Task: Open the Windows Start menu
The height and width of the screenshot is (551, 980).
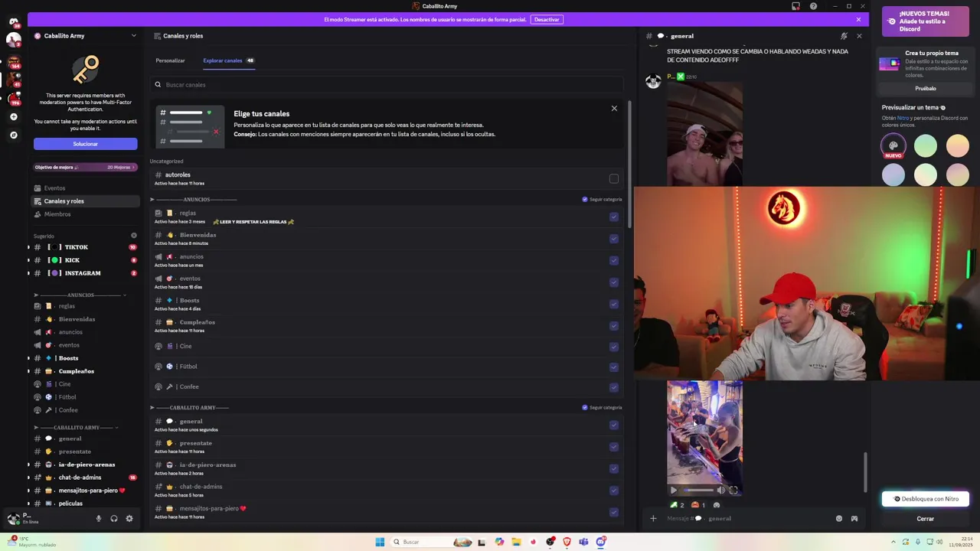Action: coord(380,542)
